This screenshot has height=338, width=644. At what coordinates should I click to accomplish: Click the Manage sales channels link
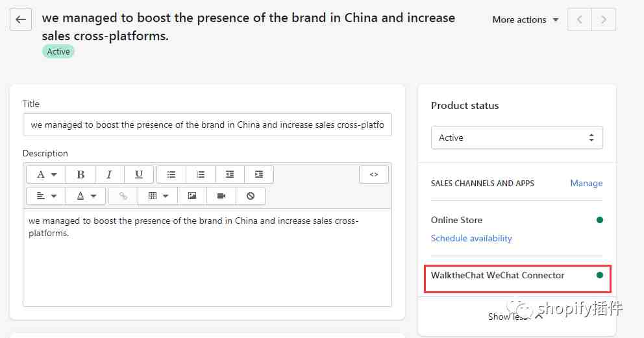pos(586,184)
